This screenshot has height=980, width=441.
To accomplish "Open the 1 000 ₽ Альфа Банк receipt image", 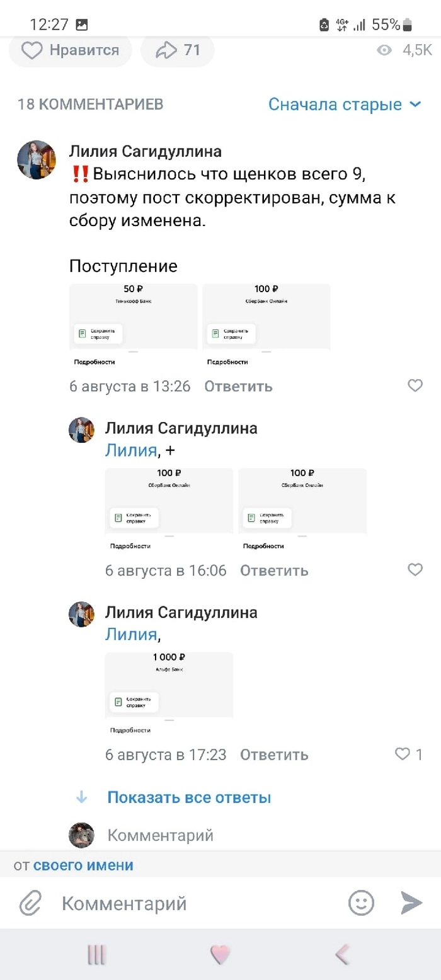I will tap(169, 693).
